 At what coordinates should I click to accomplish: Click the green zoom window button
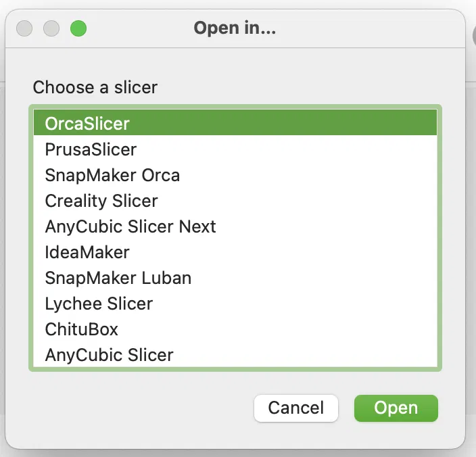click(78, 28)
